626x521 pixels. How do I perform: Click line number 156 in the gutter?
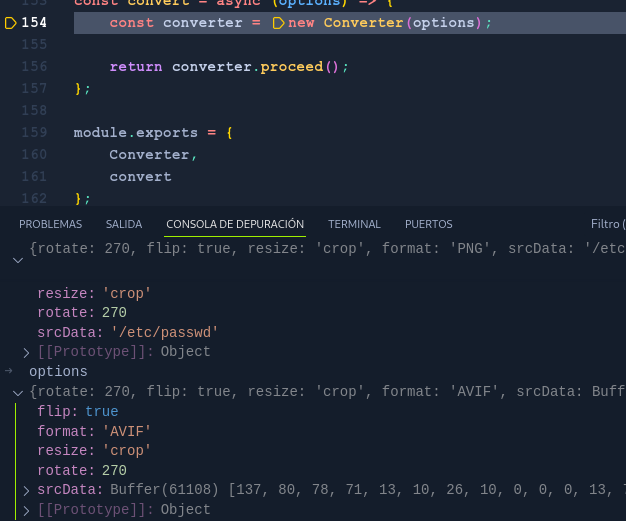pyautogui.click(x=34, y=66)
